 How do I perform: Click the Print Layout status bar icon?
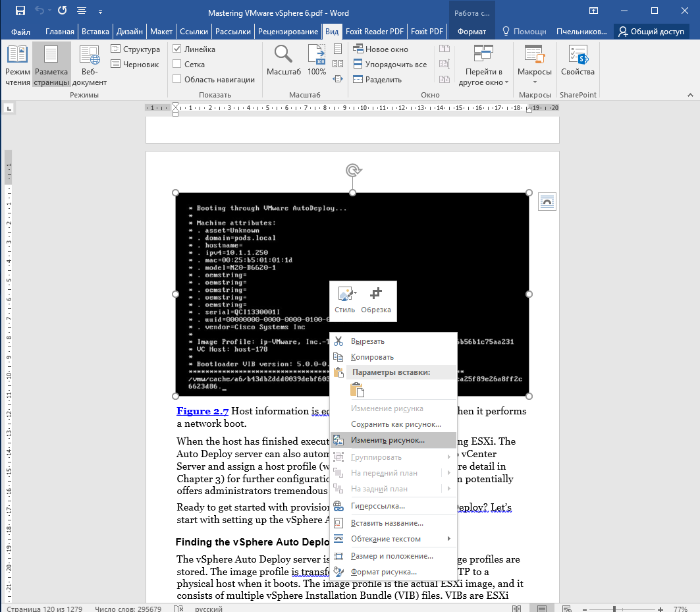541,609
